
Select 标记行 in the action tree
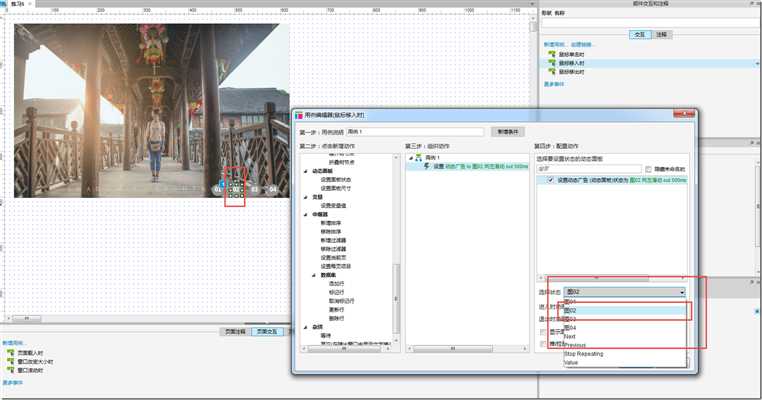[x=336, y=292]
